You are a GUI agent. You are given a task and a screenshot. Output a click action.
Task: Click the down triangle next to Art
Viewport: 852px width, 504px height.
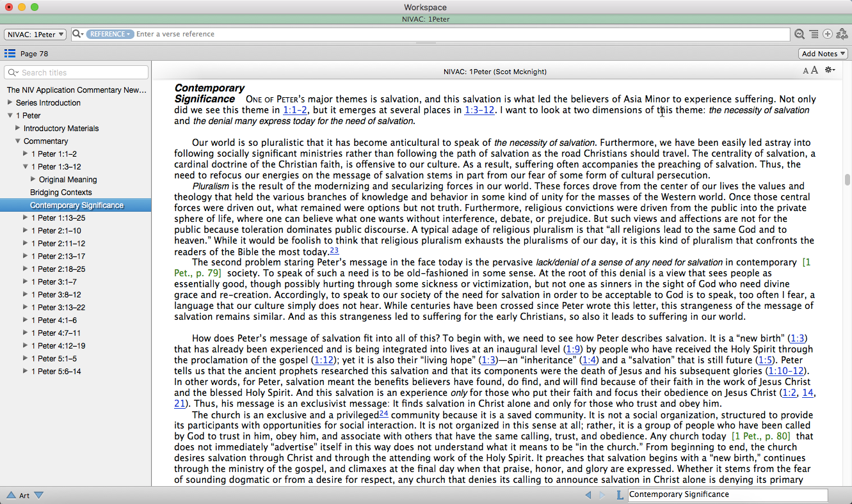pos(38,495)
